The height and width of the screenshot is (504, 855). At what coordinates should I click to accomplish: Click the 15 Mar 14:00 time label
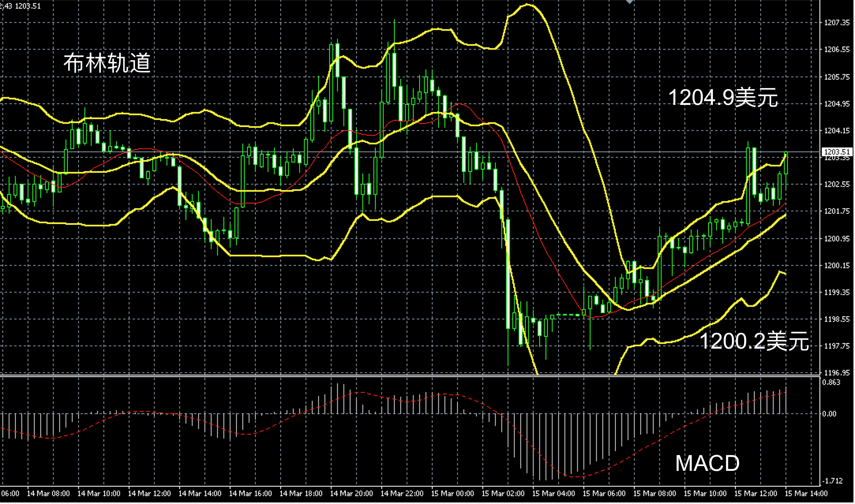click(x=806, y=493)
